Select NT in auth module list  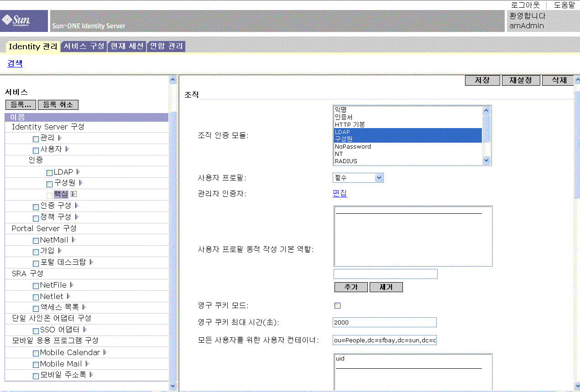point(408,154)
